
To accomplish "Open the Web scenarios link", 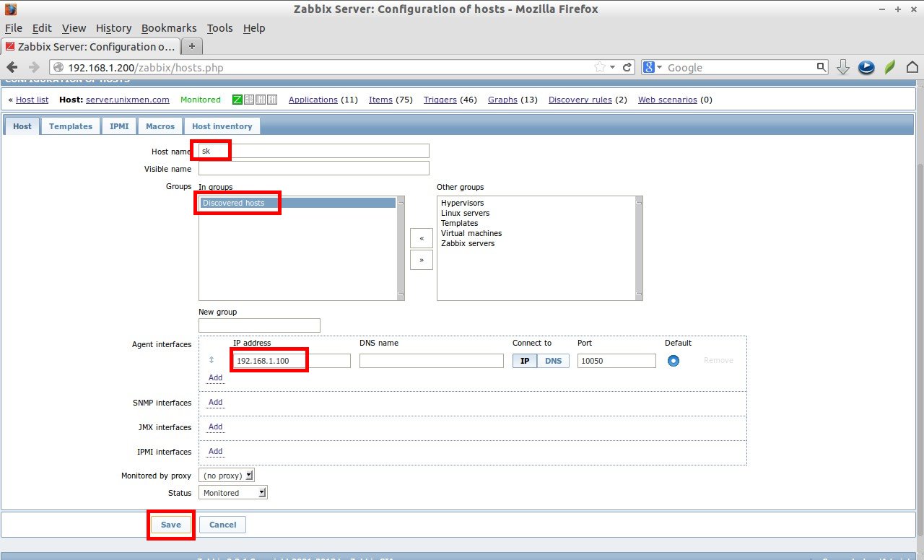I will coord(668,100).
